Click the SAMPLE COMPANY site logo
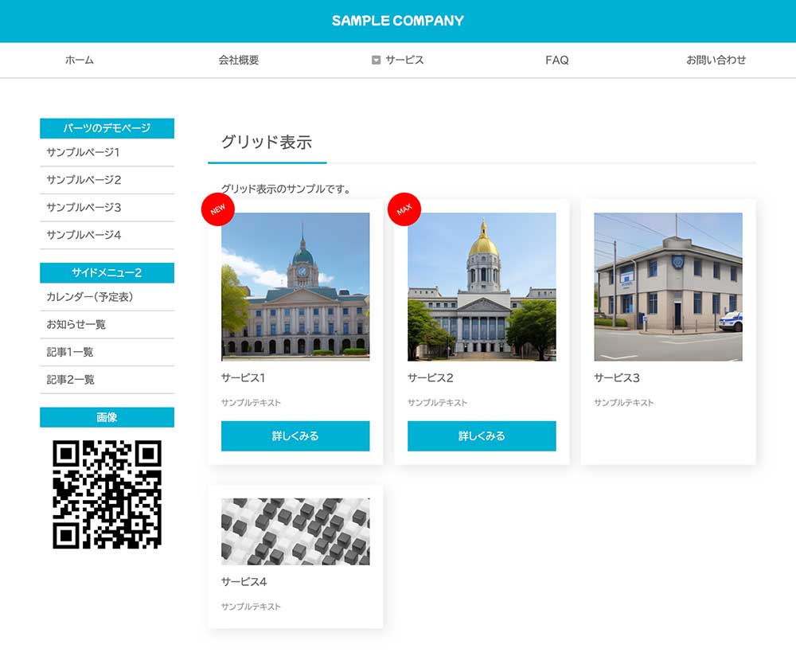 point(398,21)
